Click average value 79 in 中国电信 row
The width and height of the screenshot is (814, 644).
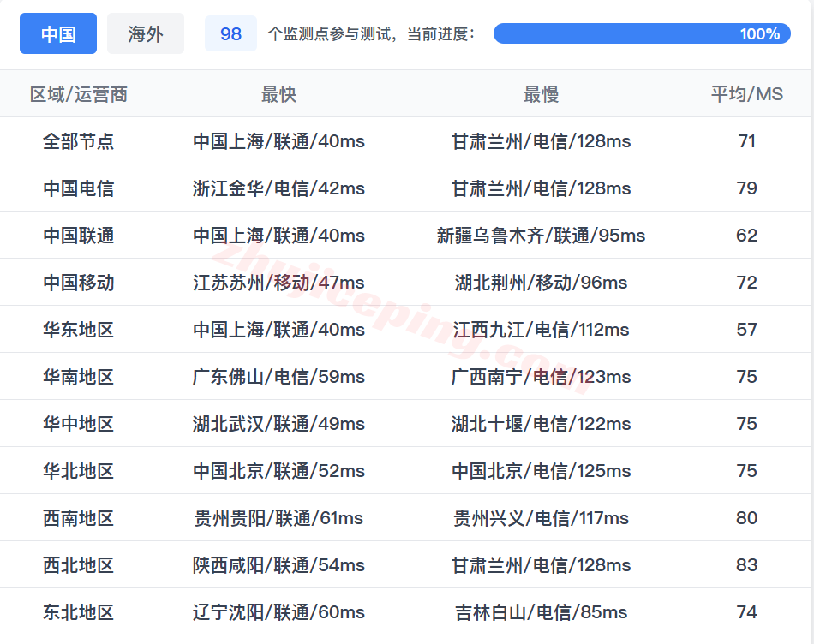[x=746, y=188]
